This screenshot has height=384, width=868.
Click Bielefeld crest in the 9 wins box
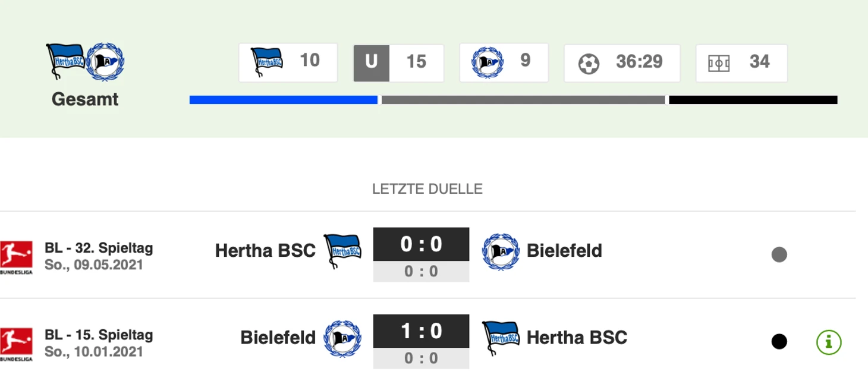488,62
